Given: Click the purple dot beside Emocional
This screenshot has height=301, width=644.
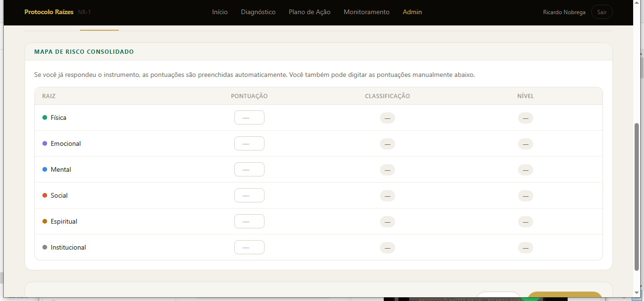Looking at the screenshot, I should pyautogui.click(x=45, y=143).
